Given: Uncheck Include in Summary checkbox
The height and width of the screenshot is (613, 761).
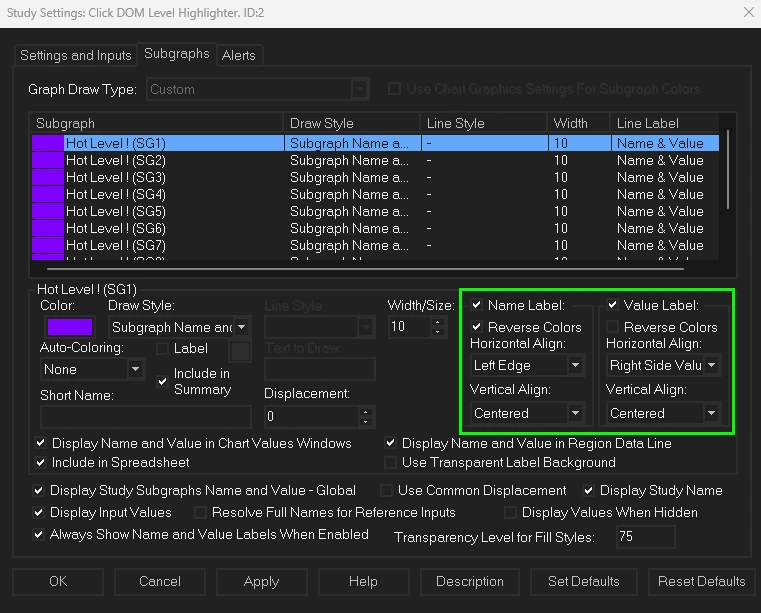Looking at the screenshot, I should 163,381.
